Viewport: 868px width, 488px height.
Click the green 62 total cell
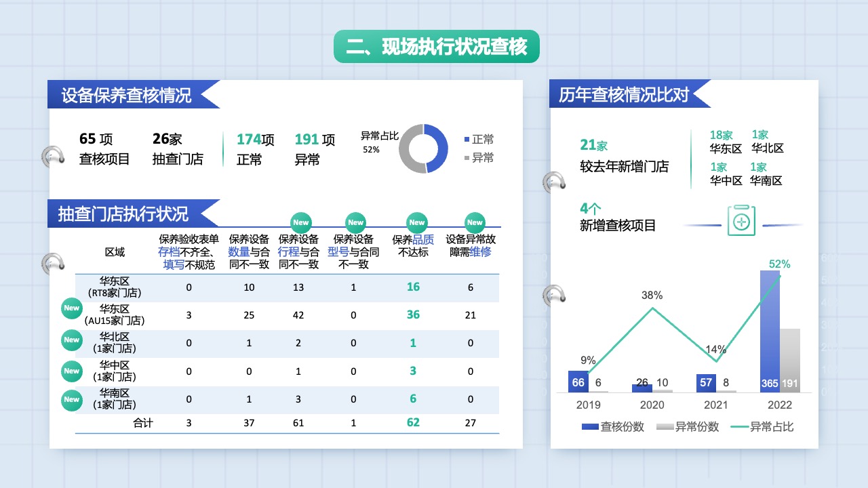[x=413, y=422]
